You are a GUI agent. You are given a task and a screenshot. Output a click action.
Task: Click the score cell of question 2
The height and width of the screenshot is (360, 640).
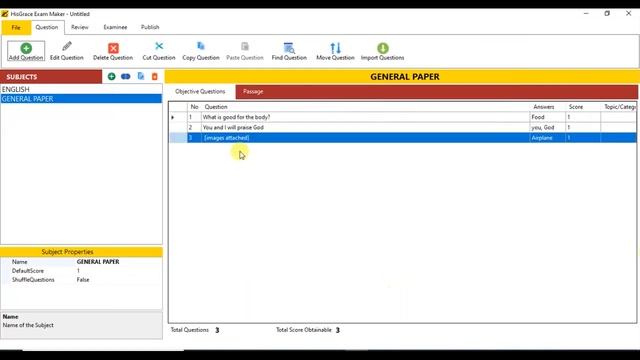tap(583, 127)
